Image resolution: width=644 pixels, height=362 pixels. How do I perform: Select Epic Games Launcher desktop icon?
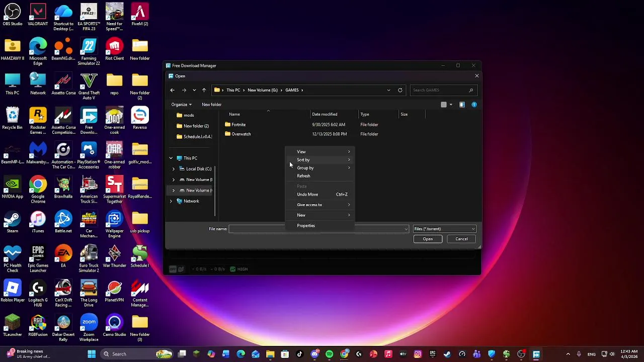point(38,259)
